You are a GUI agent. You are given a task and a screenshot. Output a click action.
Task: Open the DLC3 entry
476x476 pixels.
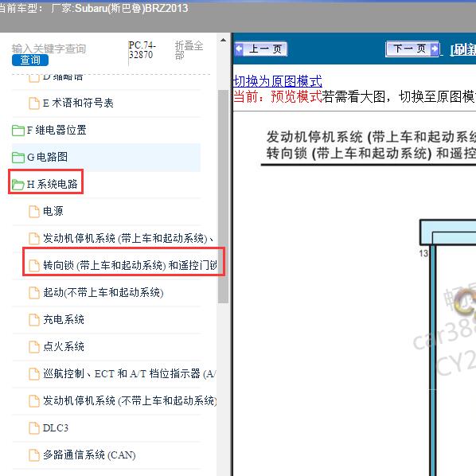56,428
